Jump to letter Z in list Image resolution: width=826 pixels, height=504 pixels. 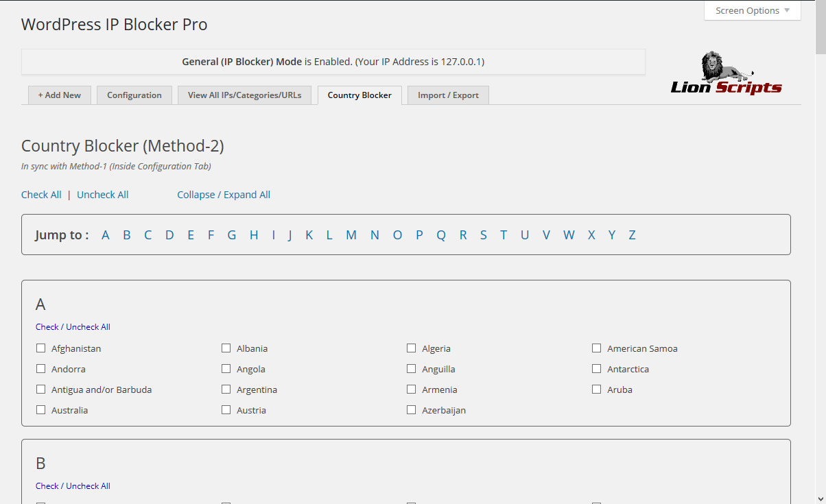[632, 235]
